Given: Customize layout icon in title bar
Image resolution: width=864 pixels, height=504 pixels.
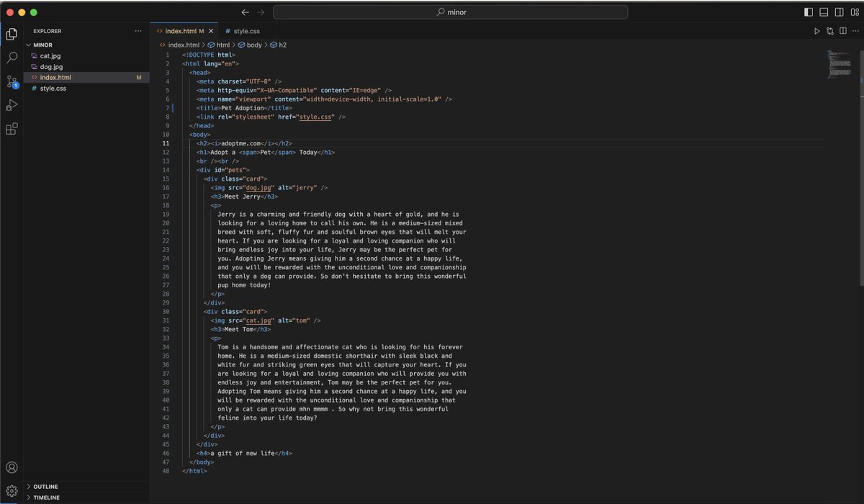Looking at the screenshot, I should coord(854,12).
